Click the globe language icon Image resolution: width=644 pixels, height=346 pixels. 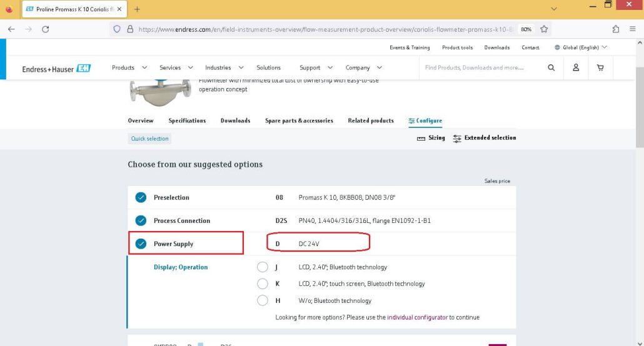tap(557, 47)
